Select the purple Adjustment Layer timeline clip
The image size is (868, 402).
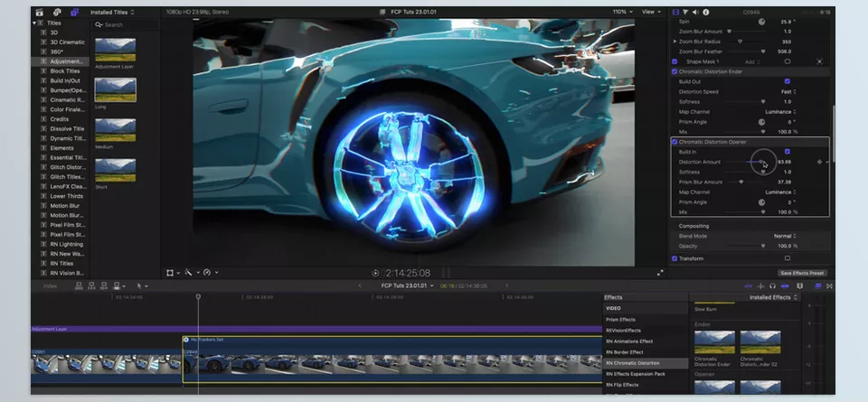(316, 329)
